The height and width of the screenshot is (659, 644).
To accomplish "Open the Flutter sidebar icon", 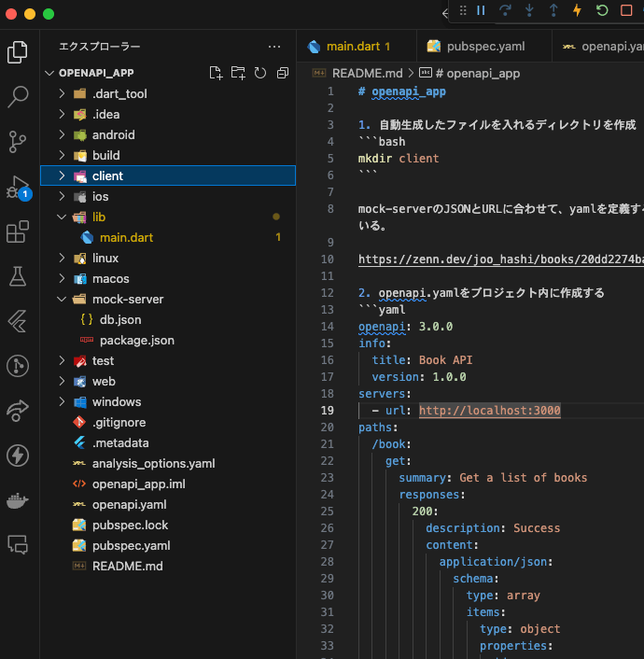I will pyautogui.click(x=18, y=321).
